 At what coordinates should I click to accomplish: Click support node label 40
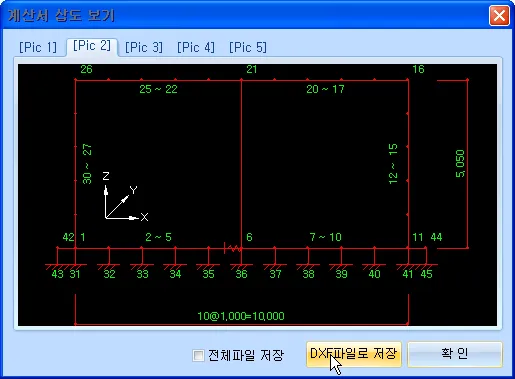[x=374, y=274]
